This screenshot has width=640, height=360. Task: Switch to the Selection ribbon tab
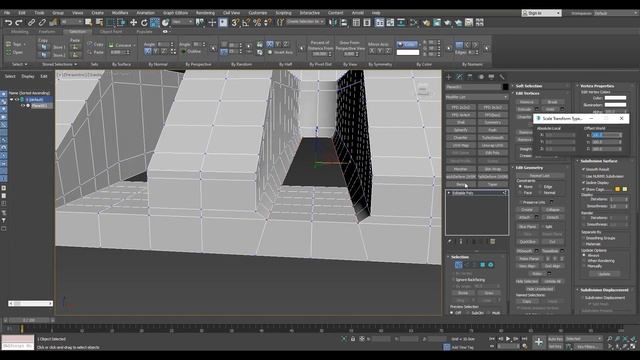pyautogui.click(x=77, y=31)
